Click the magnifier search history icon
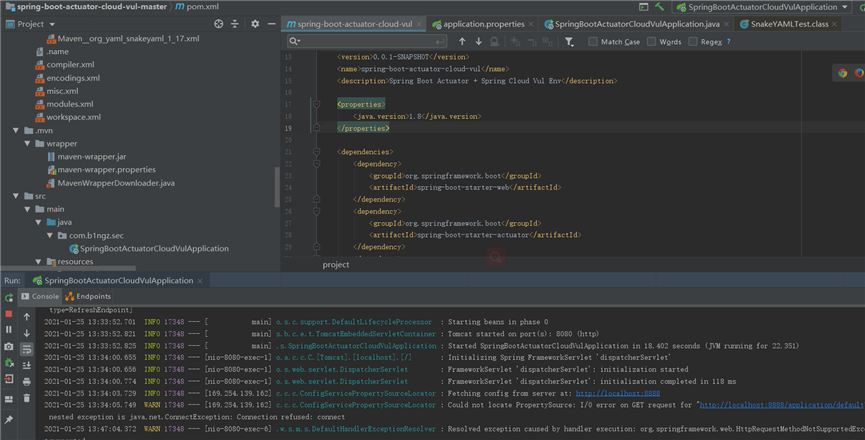The image size is (865, 440). click(x=295, y=41)
